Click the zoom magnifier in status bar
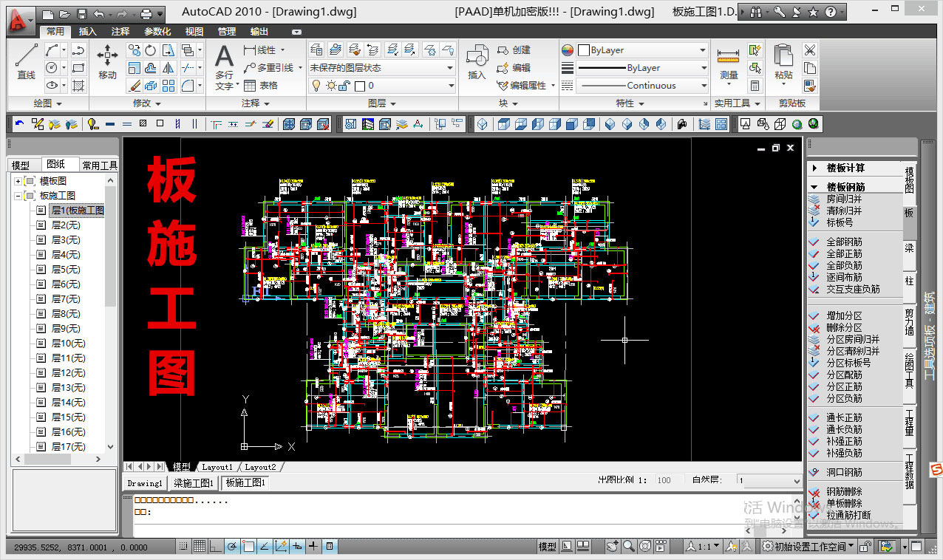Viewport: 943px width, 560px height. (628, 547)
